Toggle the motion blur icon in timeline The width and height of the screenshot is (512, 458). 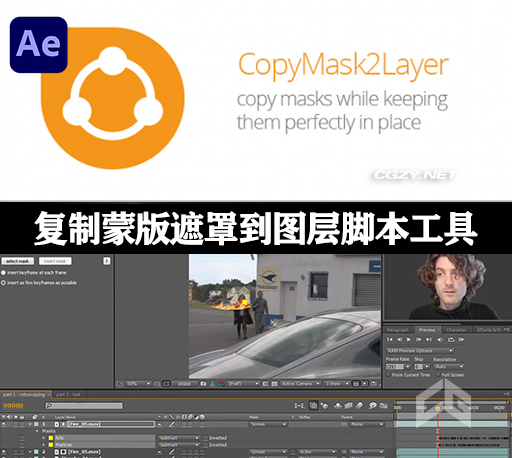[x=359, y=406]
